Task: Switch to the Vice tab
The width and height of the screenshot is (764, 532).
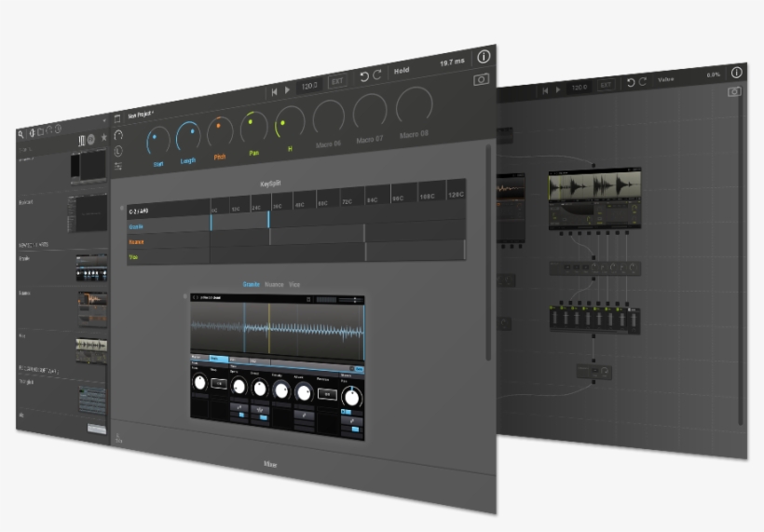Action: 294,284
